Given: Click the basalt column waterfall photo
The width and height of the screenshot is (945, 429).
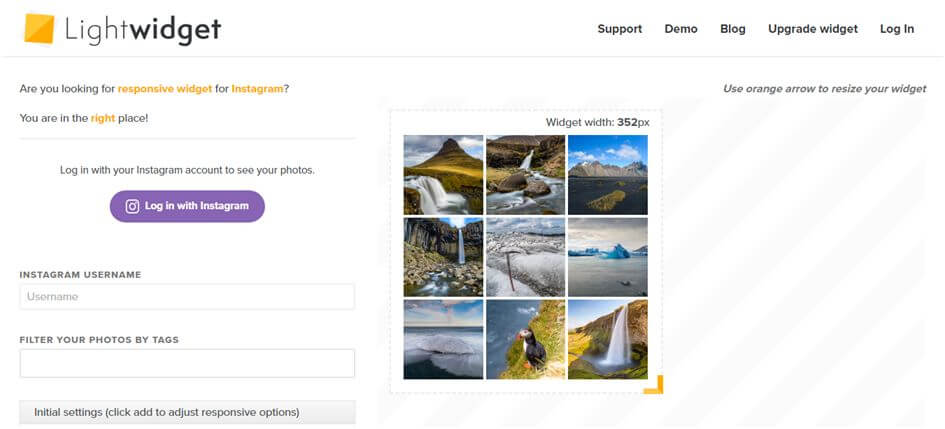Looking at the screenshot, I should [443, 257].
